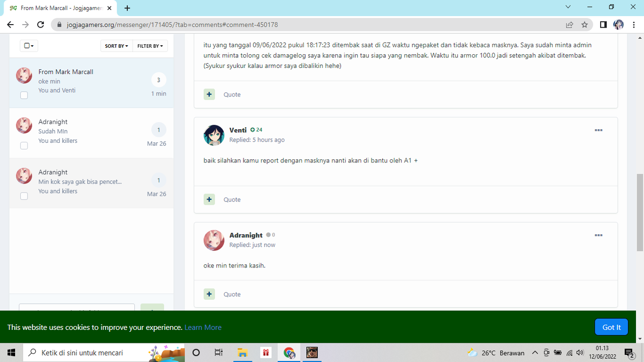Image resolution: width=644 pixels, height=362 pixels.
Task: Click the plus button under Venti's reply
Action: [x=209, y=200]
